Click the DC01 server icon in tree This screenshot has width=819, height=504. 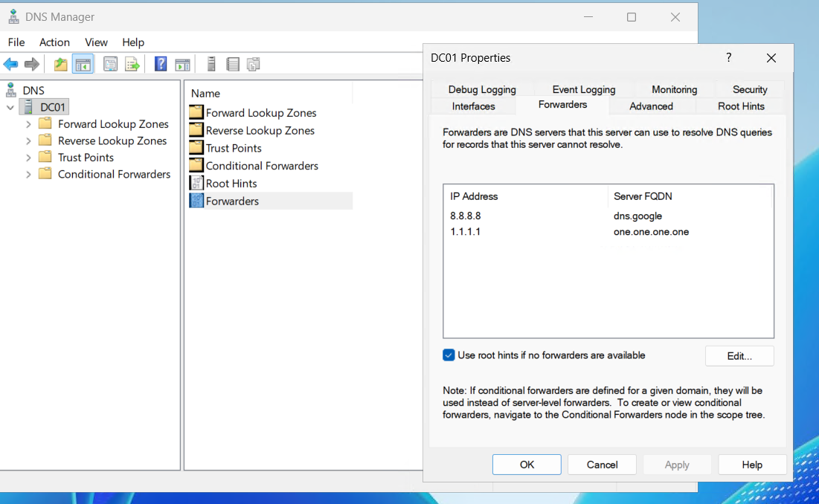(29, 107)
